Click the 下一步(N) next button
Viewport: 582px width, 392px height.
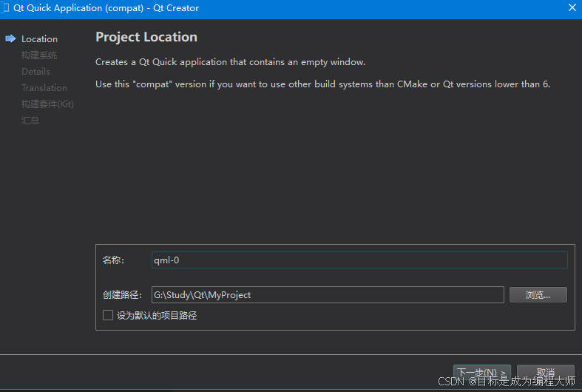pos(481,372)
